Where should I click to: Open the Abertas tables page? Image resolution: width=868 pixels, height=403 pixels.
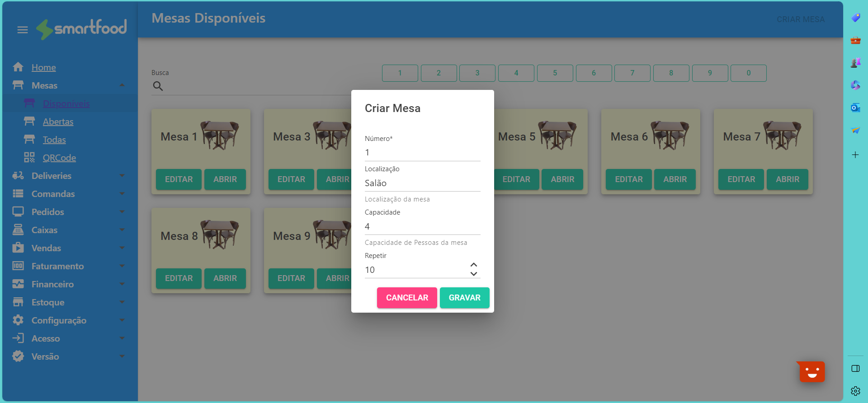(x=58, y=122)
